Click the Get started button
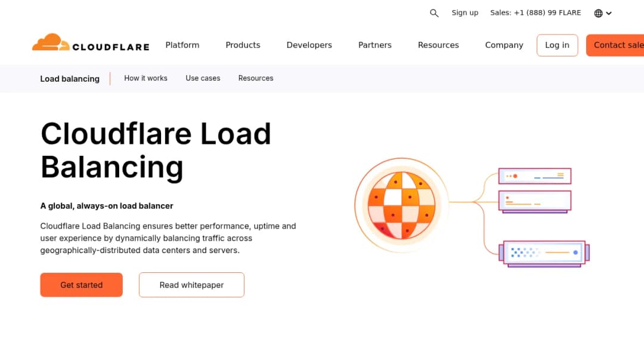This screenshot has height=363, width=644. tap(81, 285)
